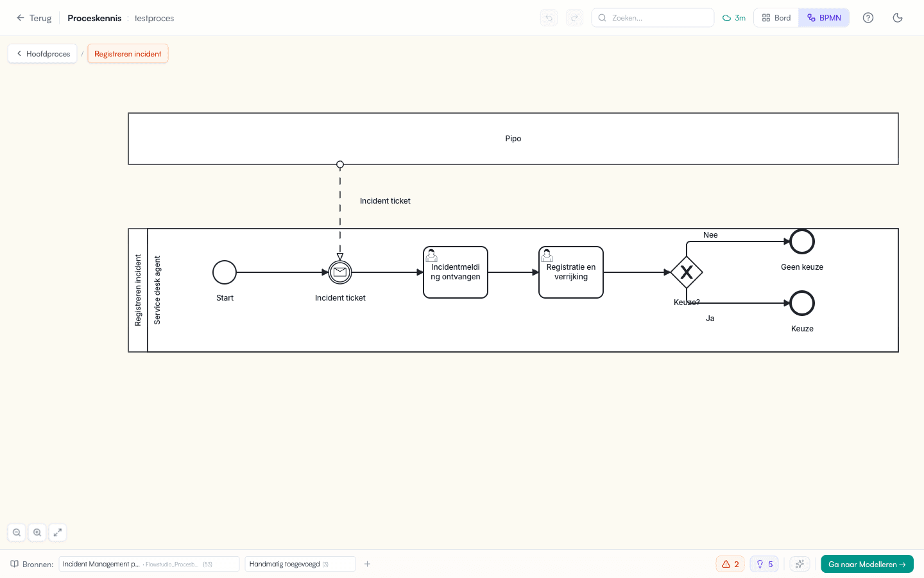Image resolution: width=924 pixels, height=578 pixels.
Task: Select the zoom in icon on canvas
Action: pyautogui.click(x=37, y=532)
